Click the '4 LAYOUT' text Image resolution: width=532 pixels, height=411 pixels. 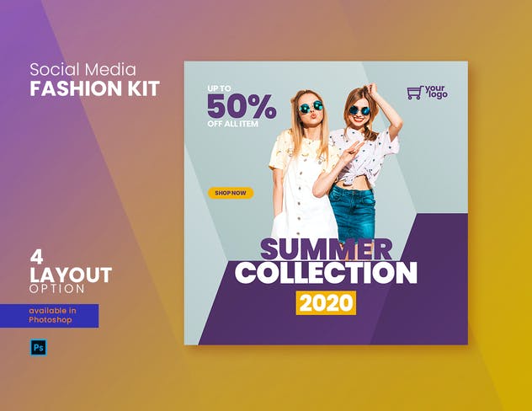pos(71,267)
